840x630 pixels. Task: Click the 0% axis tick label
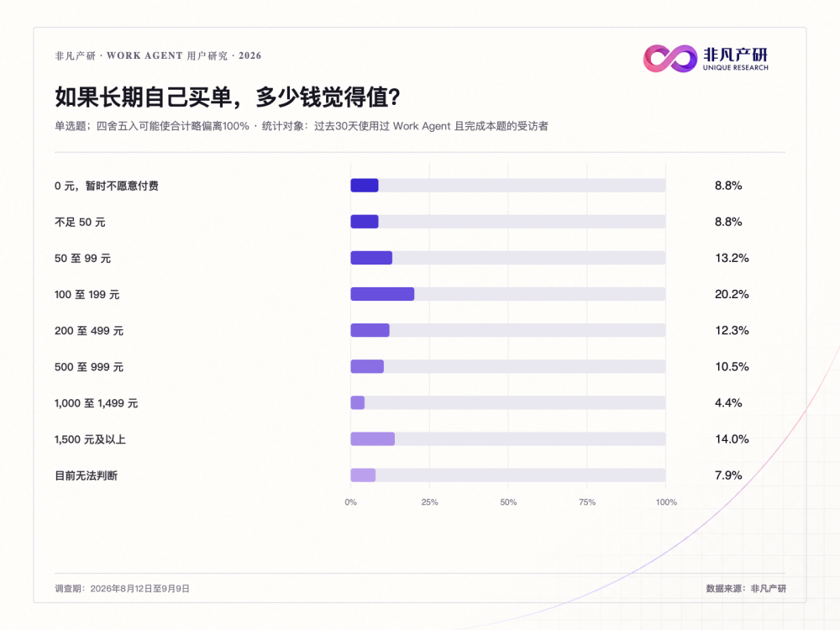351,502
